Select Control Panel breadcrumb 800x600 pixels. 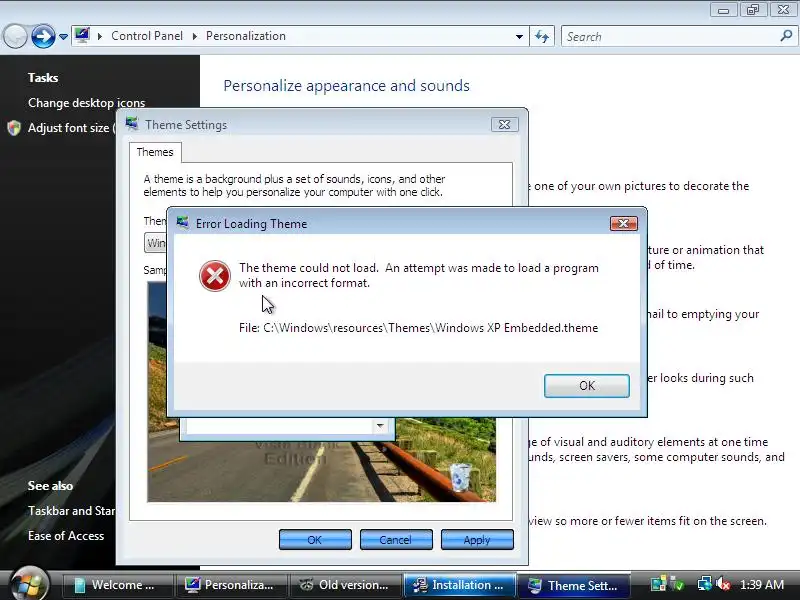click(147, 36)
